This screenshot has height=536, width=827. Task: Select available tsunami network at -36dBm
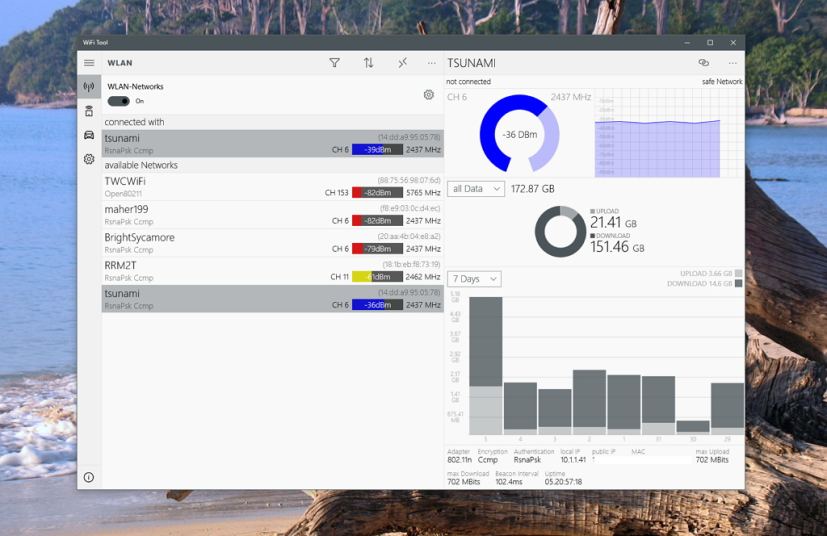272,299
